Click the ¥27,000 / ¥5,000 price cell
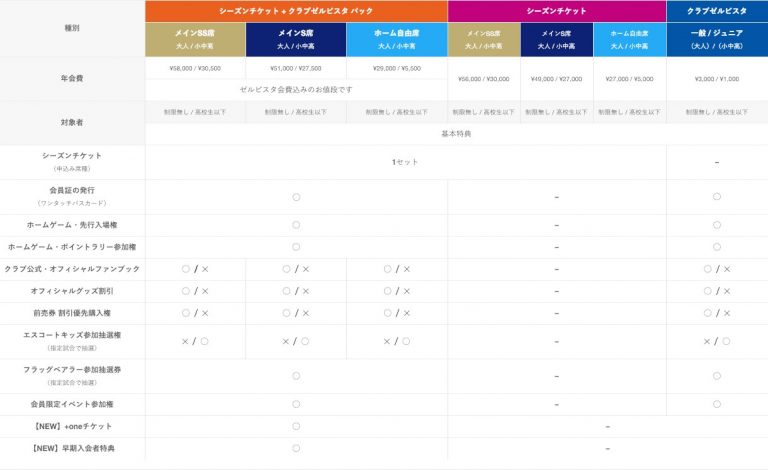The height and width of the screenshot is (470, 768). [x=629, y=78]
